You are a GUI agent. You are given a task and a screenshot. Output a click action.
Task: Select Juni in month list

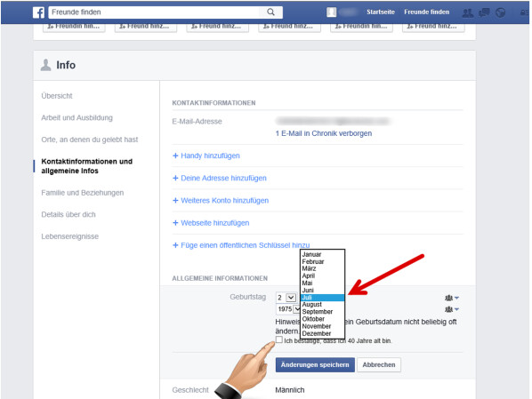322,291
